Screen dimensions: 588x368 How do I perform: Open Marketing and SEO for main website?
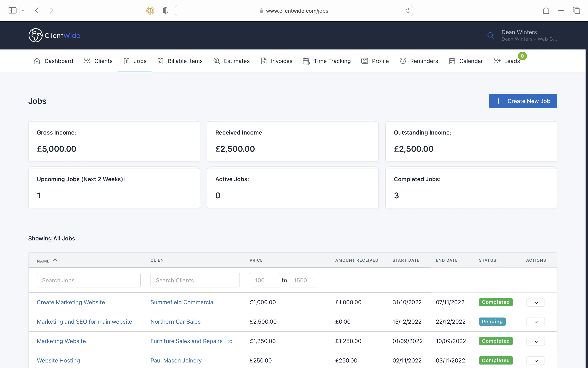pyautogui.click(x=84, y=322)
